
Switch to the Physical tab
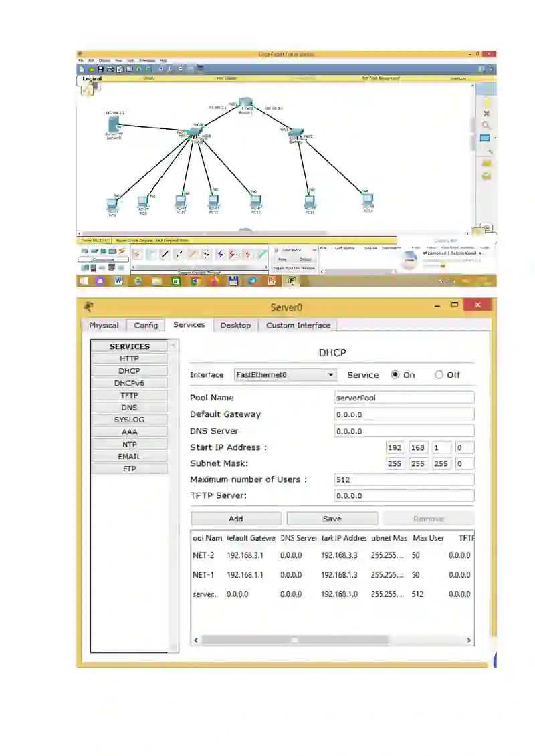point(104,326)
